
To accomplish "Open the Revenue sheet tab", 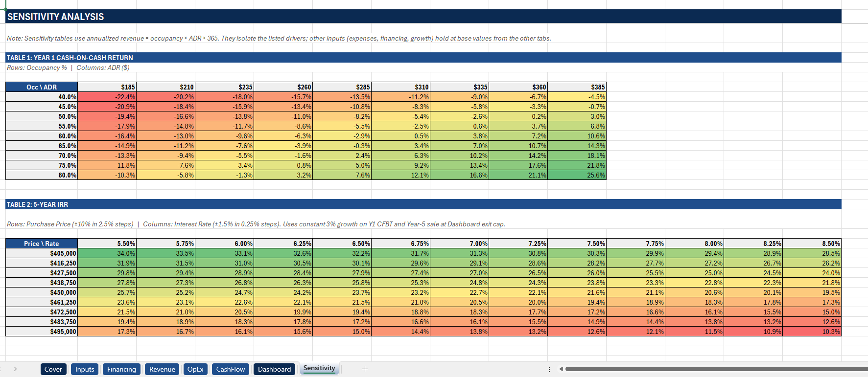I will point(162,369).
